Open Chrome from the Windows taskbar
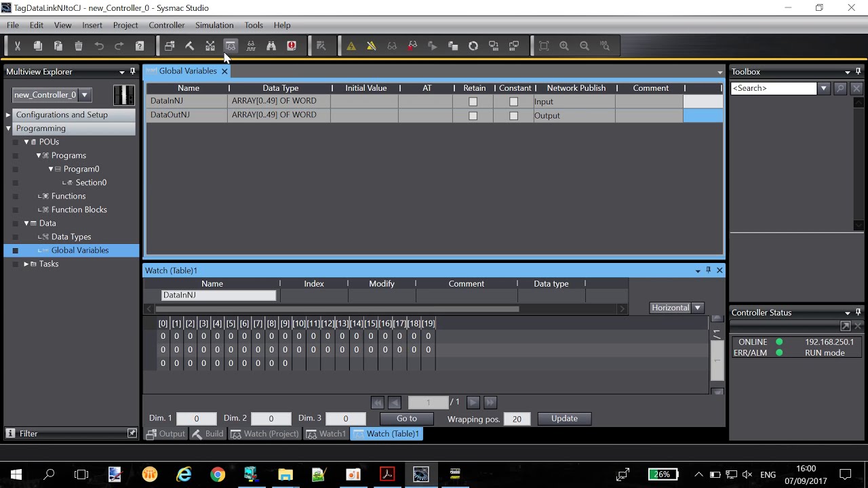Image resolution: width=868 pixels, height=488 pixels. pos(218,474)
